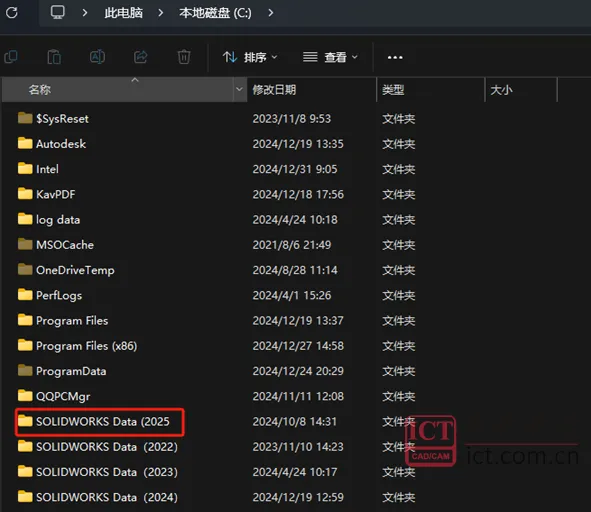Open the 查看 view dropdown
The width and height of the screenshot is (591, 512).
pos(330,57)
